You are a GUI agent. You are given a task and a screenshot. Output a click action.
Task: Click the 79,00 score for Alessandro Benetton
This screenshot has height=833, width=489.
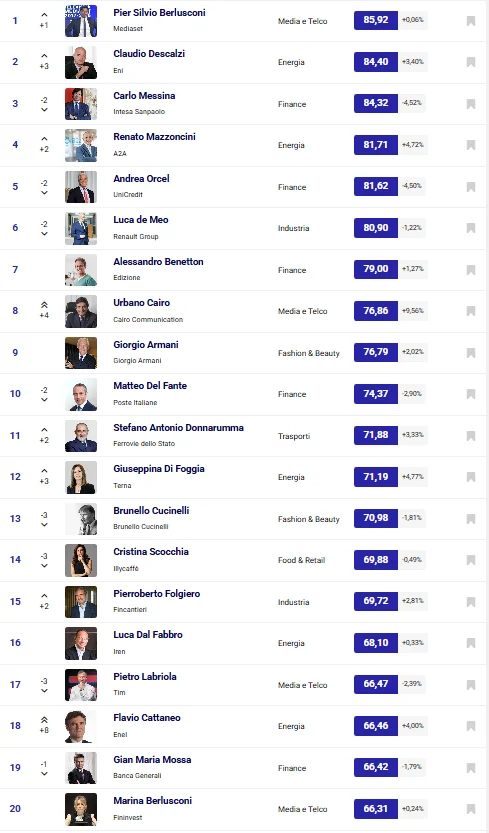click(376, 269)
